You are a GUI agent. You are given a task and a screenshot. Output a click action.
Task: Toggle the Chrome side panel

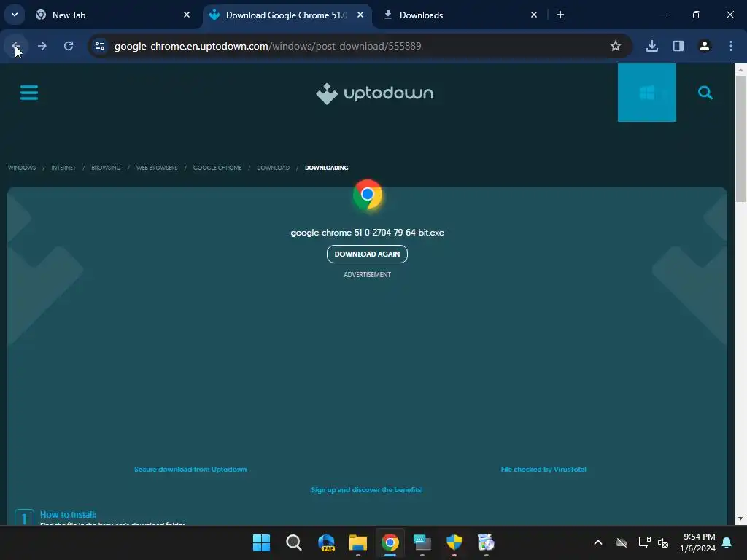click(678, 46)
